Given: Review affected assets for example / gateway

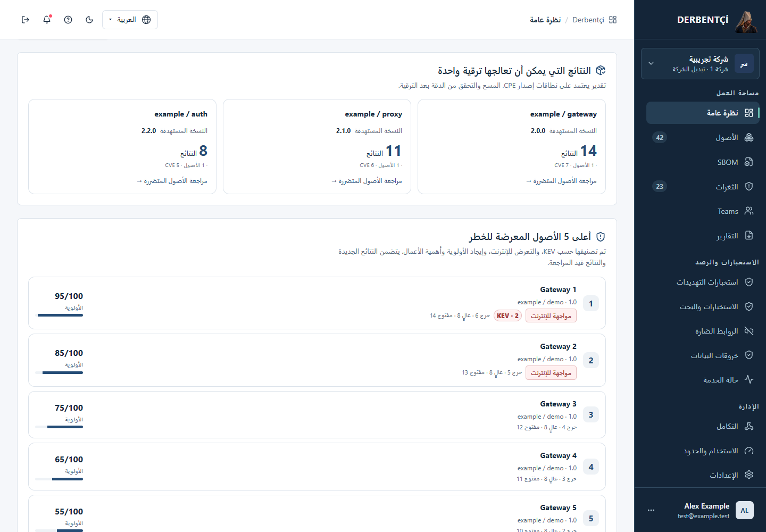Looking at the screenshot, I should pyautogui.click(x=561, y=181).
